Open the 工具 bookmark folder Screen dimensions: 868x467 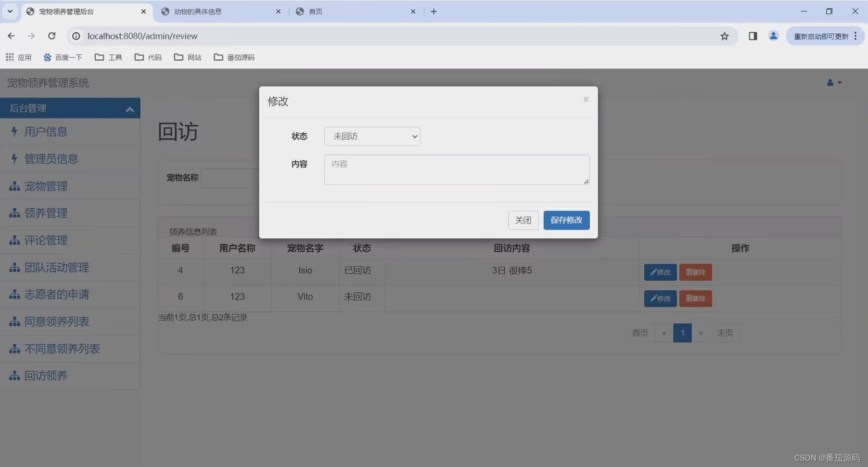[x=108, y=57]
